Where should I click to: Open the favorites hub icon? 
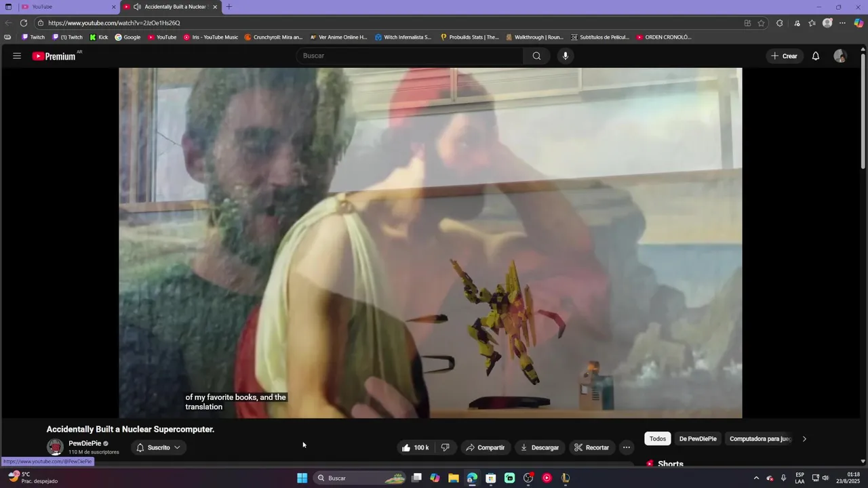pos(812,22)
